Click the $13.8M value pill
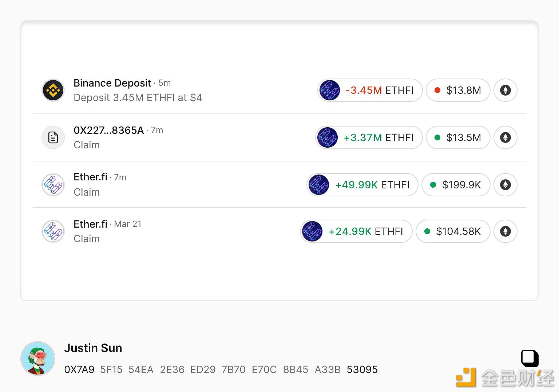The height and width of the screenshot is (392, 559). tap(458, 90)
